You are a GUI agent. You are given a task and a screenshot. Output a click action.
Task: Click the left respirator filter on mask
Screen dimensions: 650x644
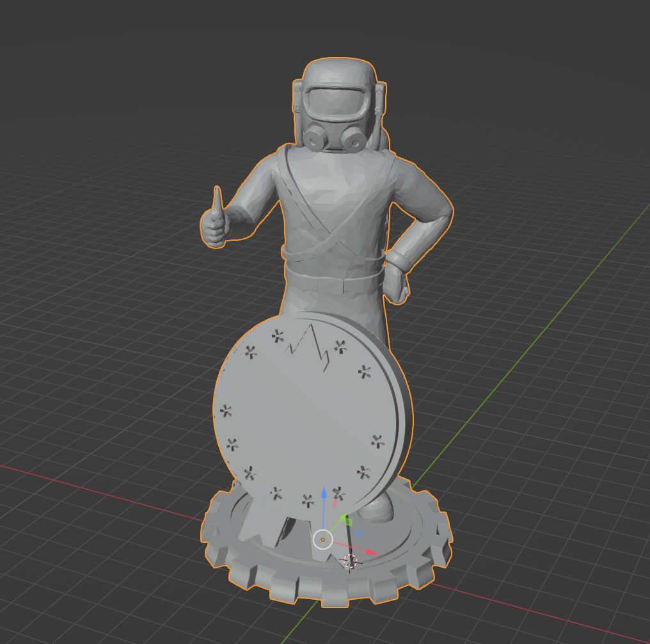(314, 140)
